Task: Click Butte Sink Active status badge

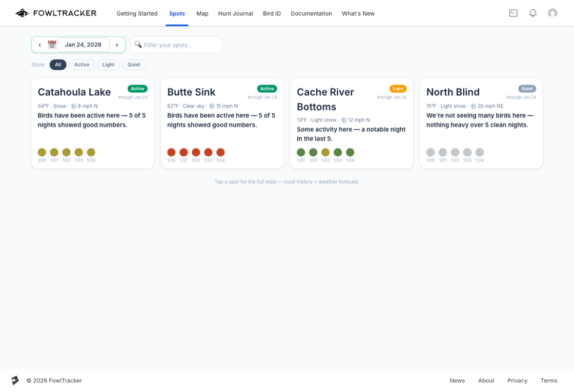Action: (267, 89)
